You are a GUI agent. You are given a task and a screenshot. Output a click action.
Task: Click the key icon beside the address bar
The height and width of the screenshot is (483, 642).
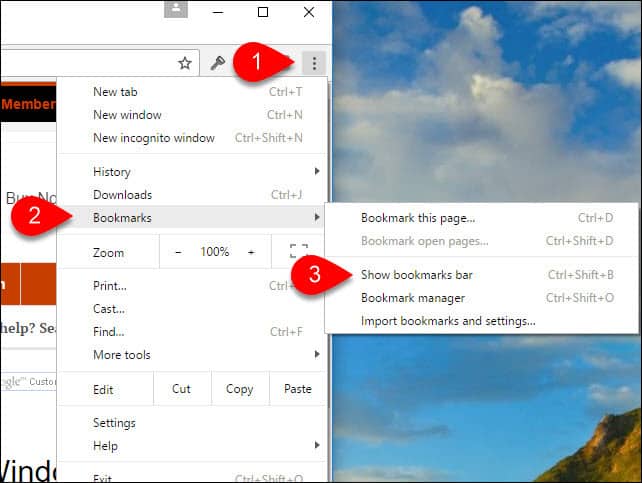pos(217,63)
